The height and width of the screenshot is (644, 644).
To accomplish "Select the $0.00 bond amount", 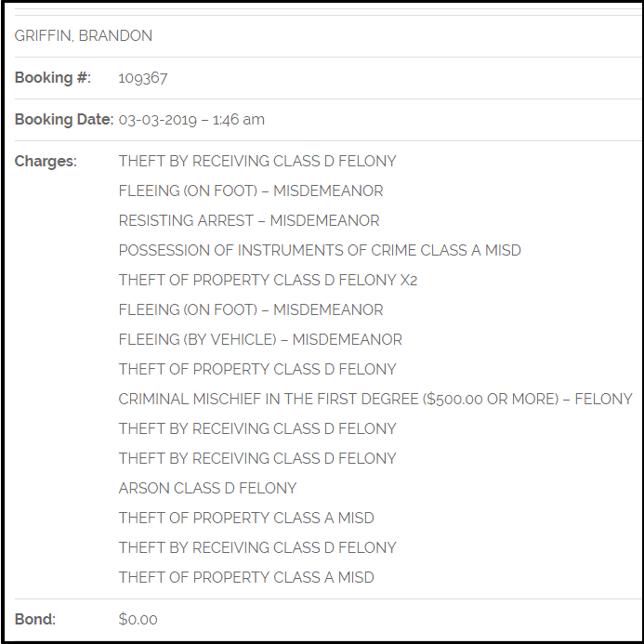I will click(x=138, y=619).
